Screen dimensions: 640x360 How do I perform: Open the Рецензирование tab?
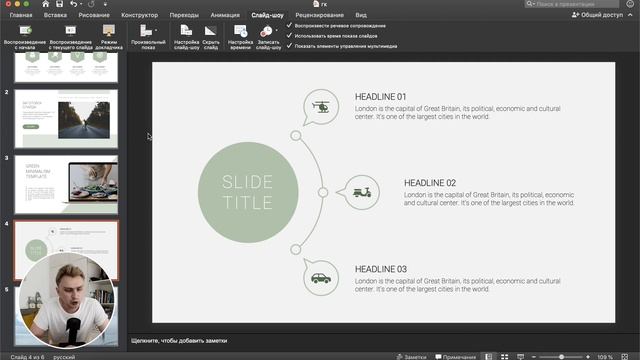319,15
